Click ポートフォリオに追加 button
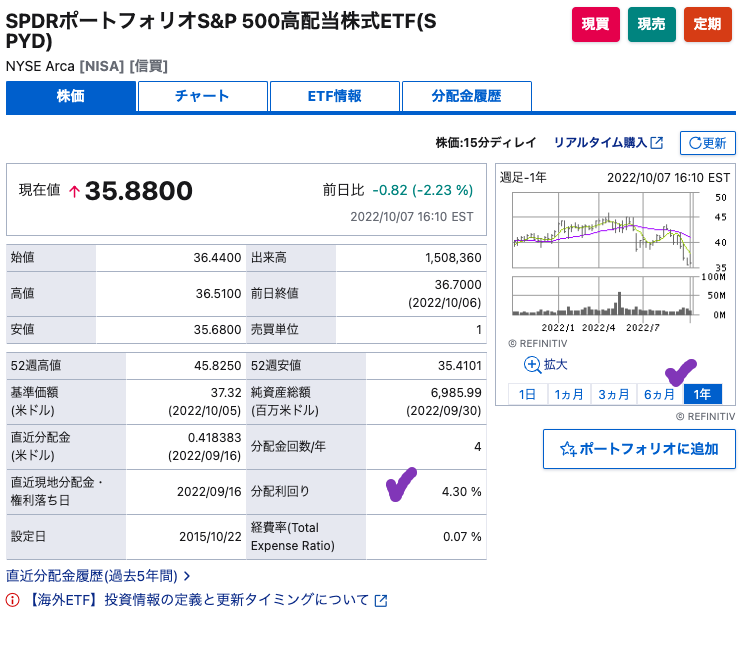Image resolution: width=744 pixels, height=646 pixels. click(639, 449)
